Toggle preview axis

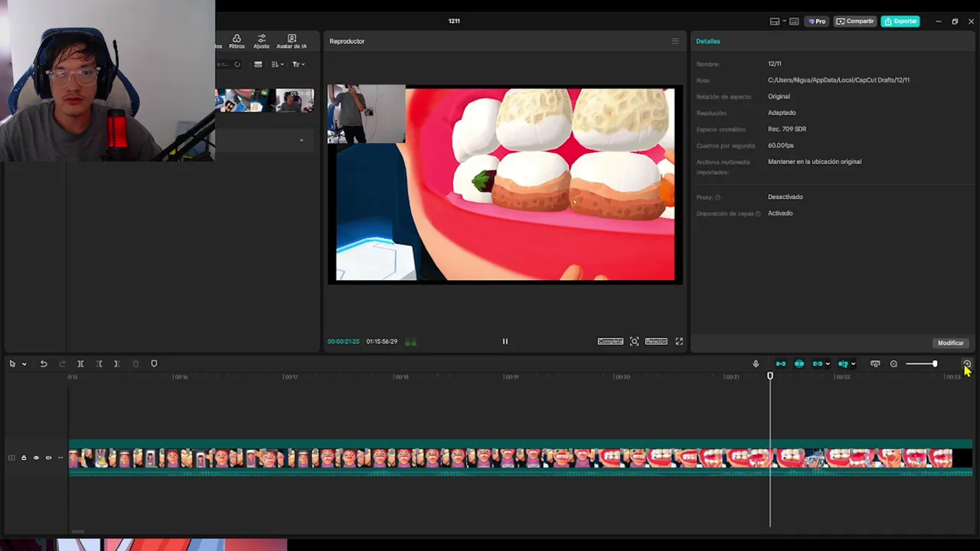coord(842,364)
